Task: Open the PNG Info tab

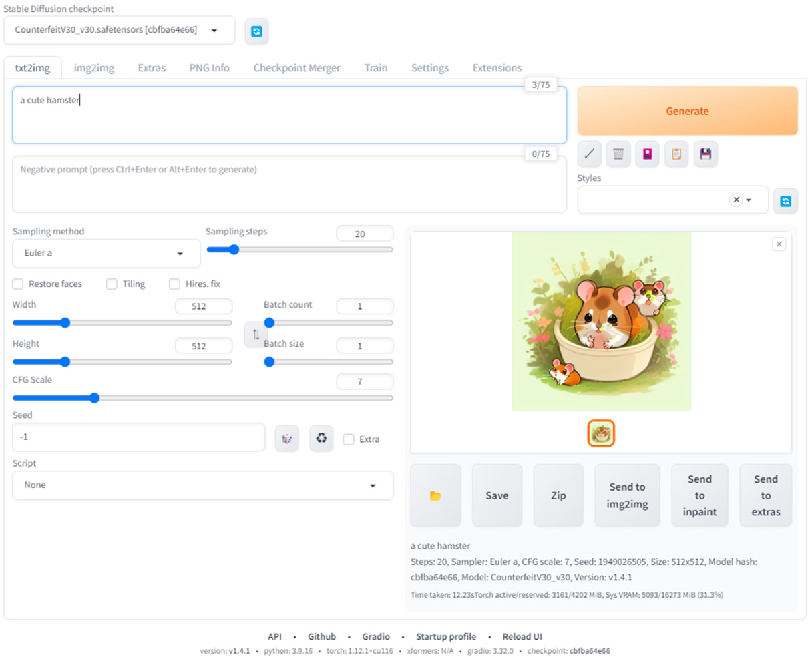Action: point(209,67)
